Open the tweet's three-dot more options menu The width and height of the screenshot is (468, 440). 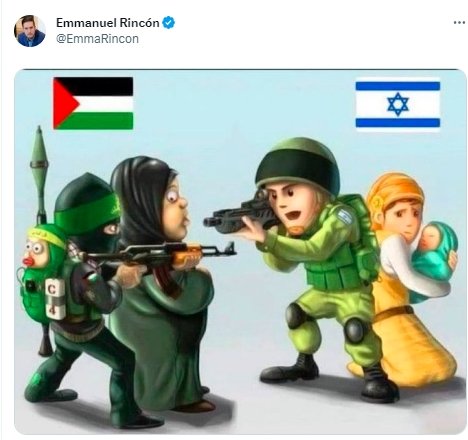[x=459, y=23]
